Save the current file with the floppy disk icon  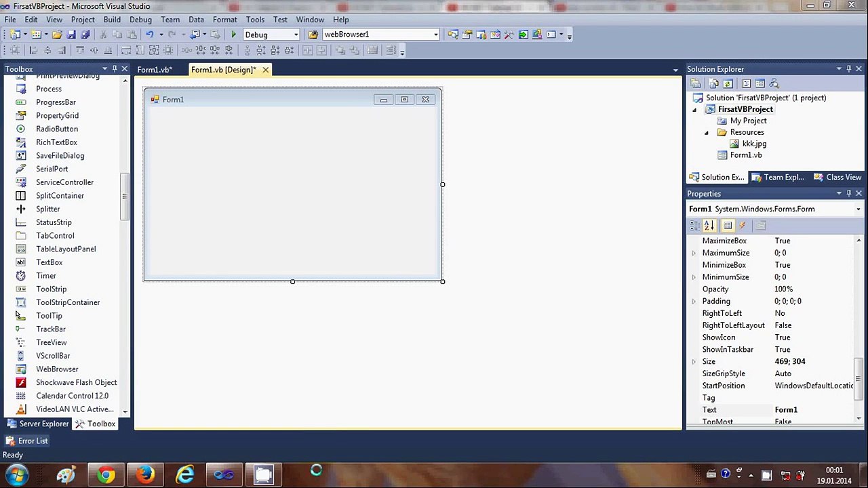click(71, 35)
